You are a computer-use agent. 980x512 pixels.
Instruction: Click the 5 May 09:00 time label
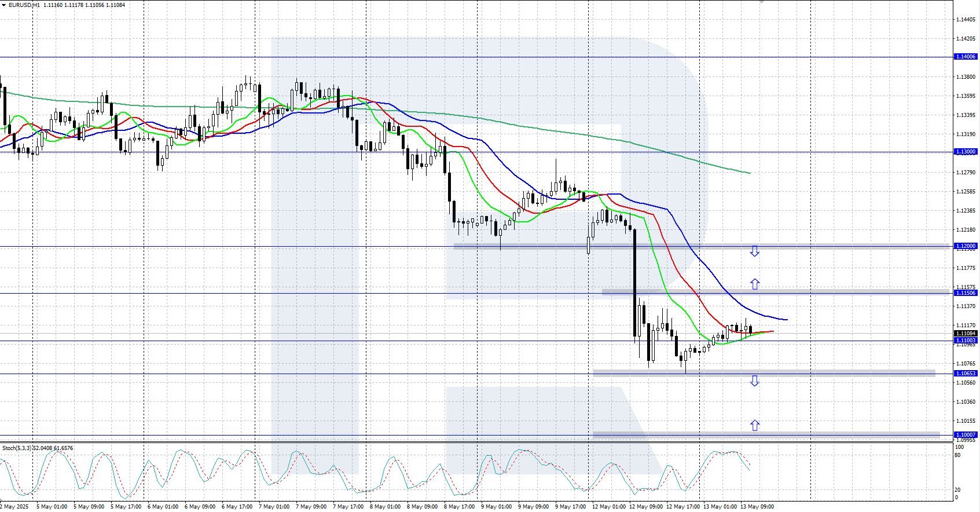coord(89,507)
